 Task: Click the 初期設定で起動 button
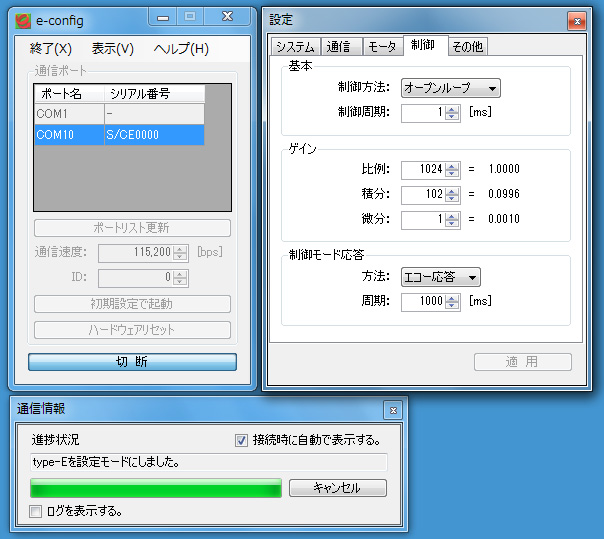click(132, 304)
